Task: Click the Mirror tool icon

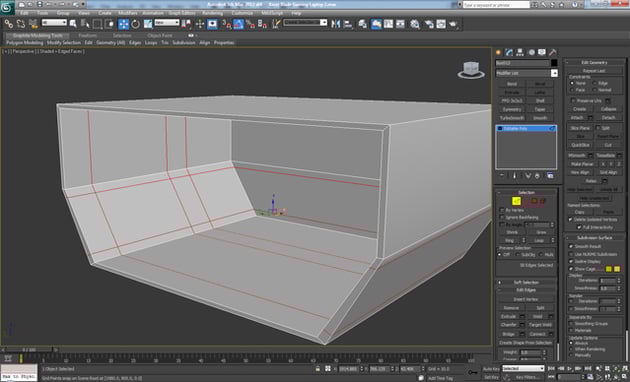Action: coord(335,24)
